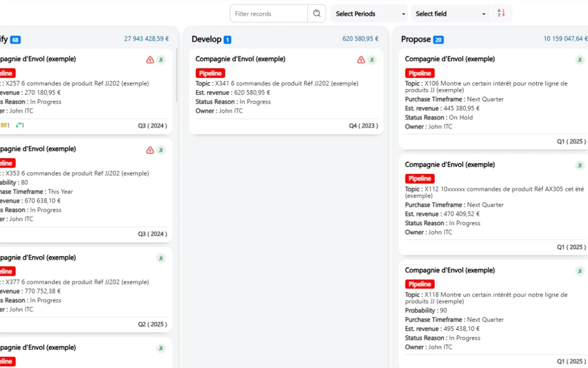Screen dimensions: 588x368
Task: Open the Select Periods dropdown
Action: [370, 14]
